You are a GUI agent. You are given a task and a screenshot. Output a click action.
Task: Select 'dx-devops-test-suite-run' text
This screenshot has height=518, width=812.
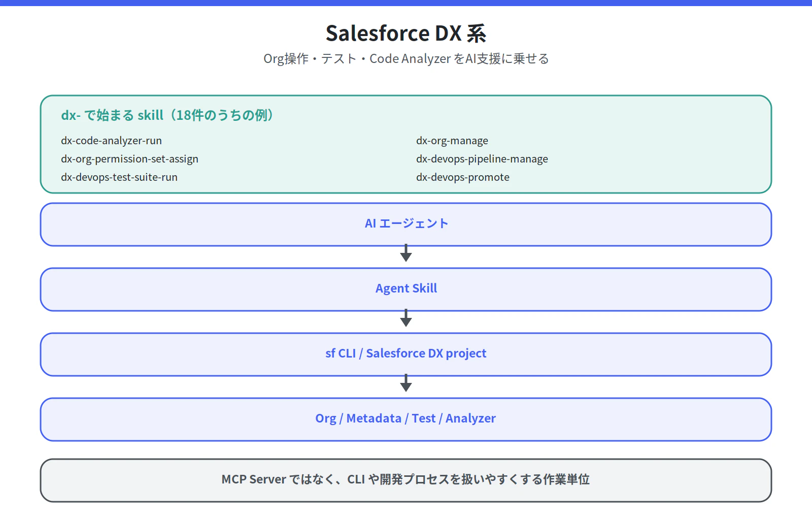119,177
